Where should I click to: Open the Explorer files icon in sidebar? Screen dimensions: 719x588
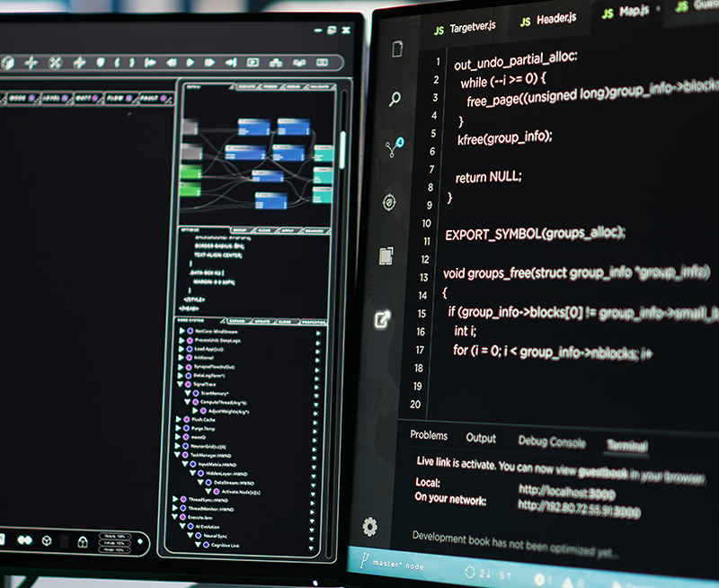click(x=397, y=49)
